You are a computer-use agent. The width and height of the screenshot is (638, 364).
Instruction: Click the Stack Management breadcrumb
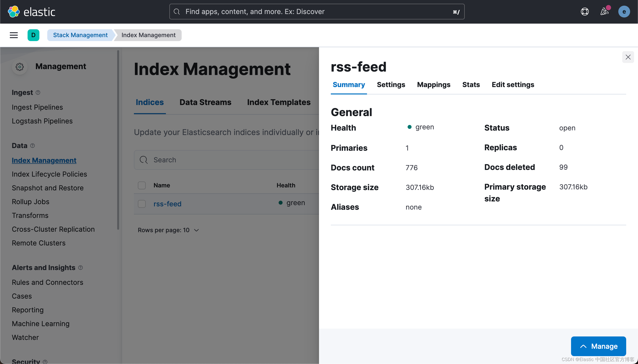(80, 35)
